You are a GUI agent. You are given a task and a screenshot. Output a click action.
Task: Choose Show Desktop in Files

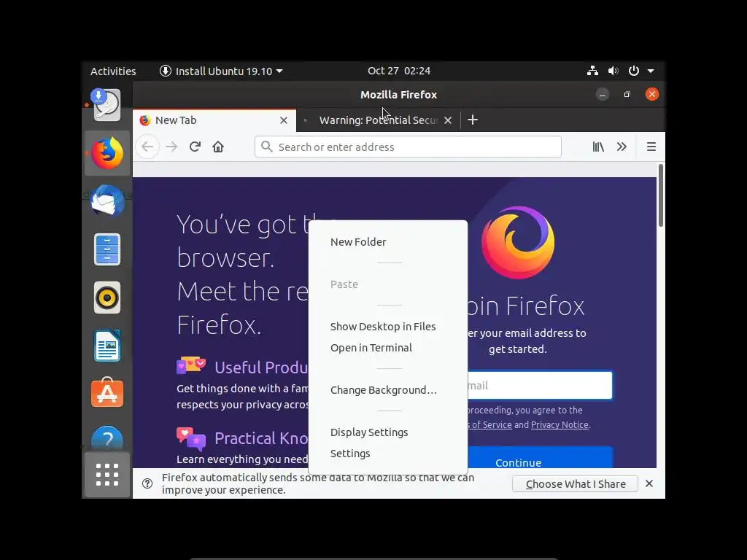[383, 327]
